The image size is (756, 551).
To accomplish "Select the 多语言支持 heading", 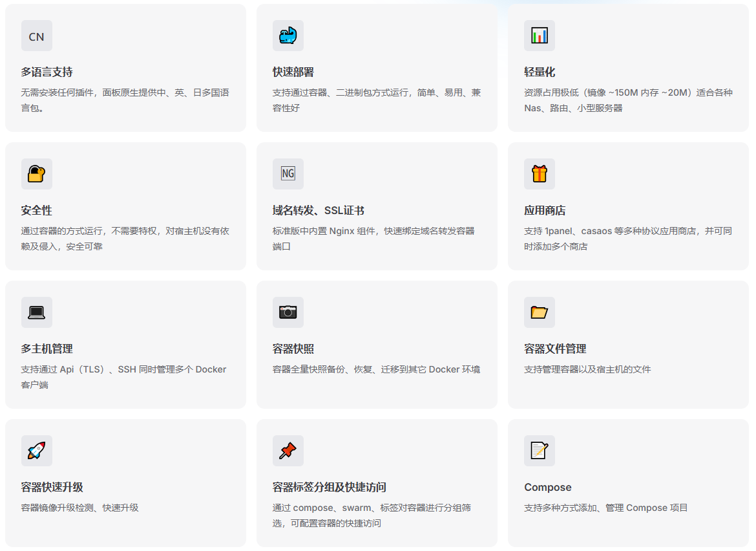I will 47,72.
